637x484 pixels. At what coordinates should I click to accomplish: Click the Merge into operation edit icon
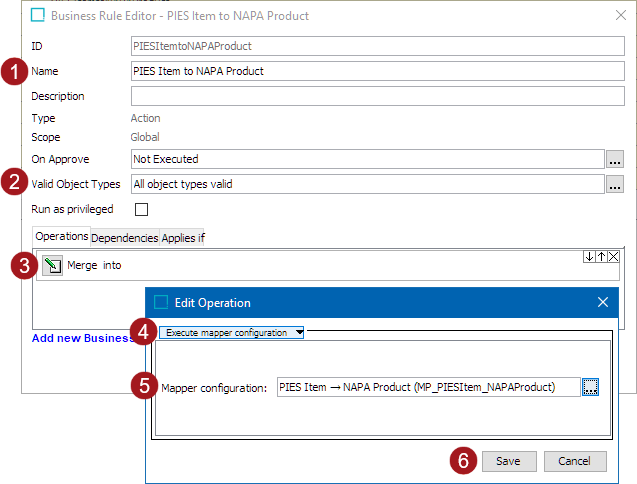tap(52, 265)
